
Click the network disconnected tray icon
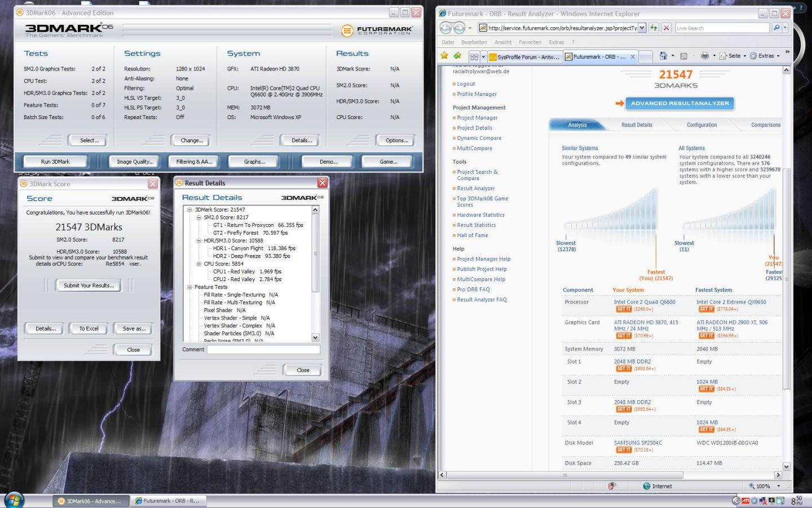763,501
